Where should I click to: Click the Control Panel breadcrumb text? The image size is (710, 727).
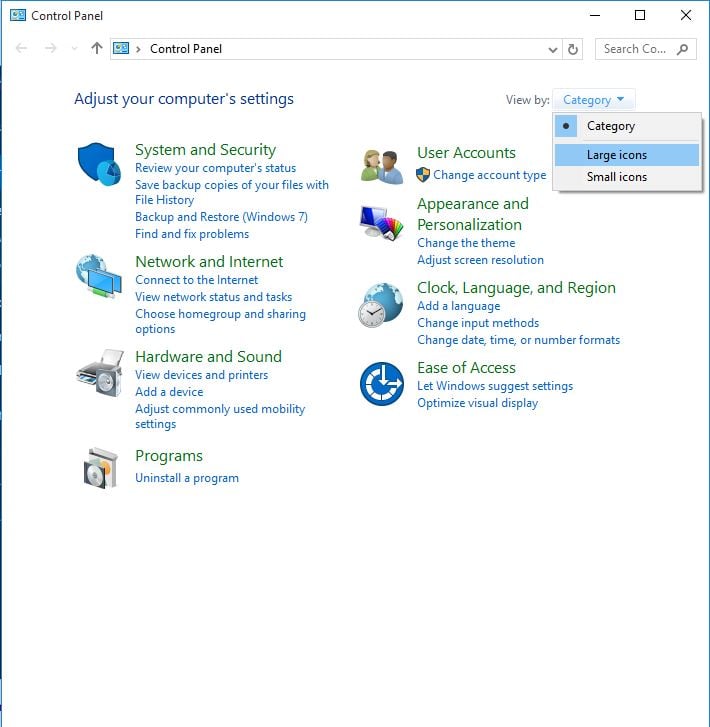185,49
